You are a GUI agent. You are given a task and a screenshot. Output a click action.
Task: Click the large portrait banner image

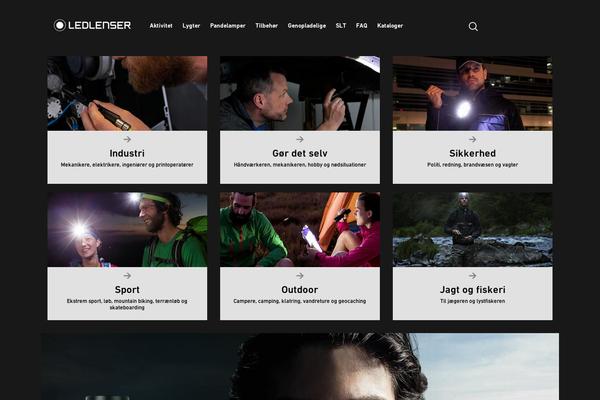[x=300, y=366]
